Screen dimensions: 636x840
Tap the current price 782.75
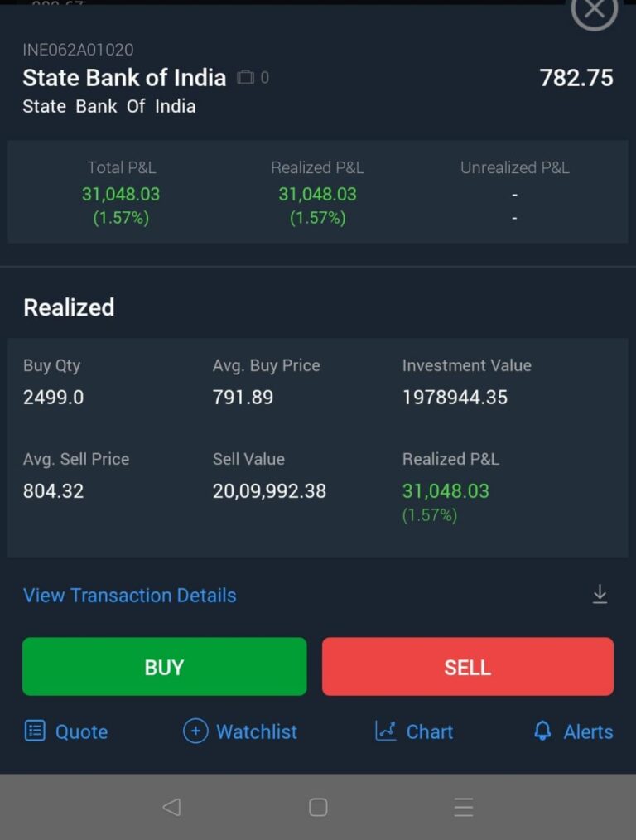[576, 78]
